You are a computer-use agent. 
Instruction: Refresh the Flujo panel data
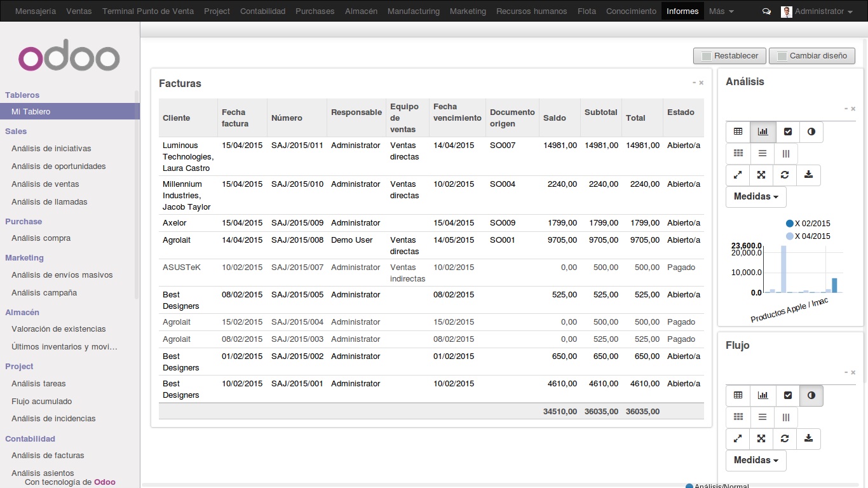[785, 439]
